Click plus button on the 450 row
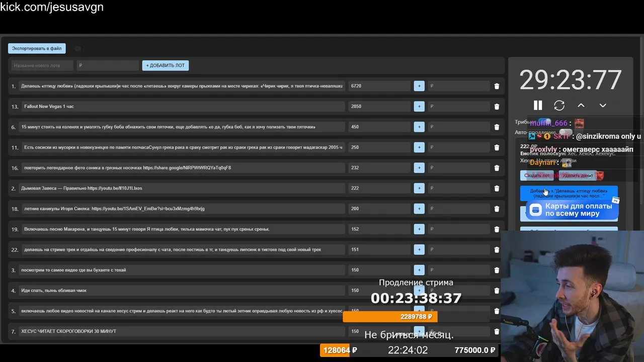Viewport: 644px width, 362px height. [419, 127]
